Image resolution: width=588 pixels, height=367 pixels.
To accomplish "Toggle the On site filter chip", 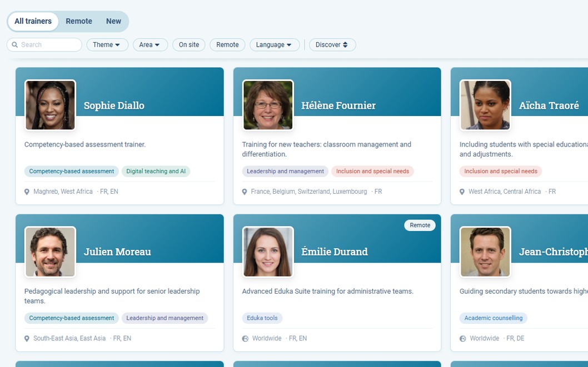I will coord(188,44).
